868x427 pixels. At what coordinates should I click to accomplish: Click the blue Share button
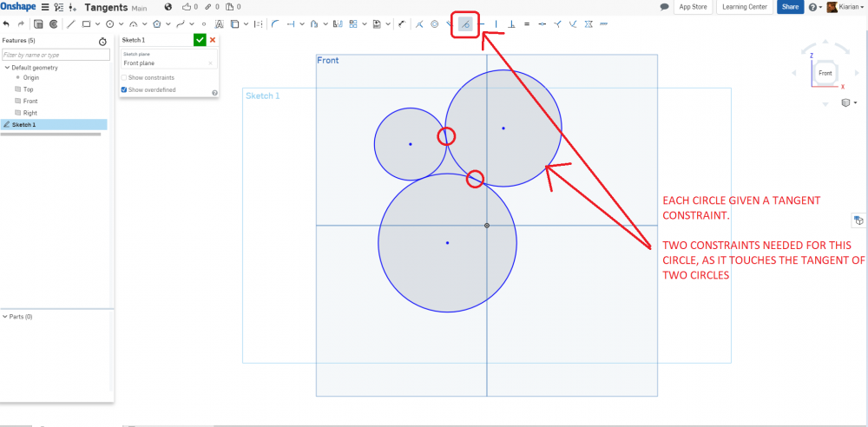[789, 7]
